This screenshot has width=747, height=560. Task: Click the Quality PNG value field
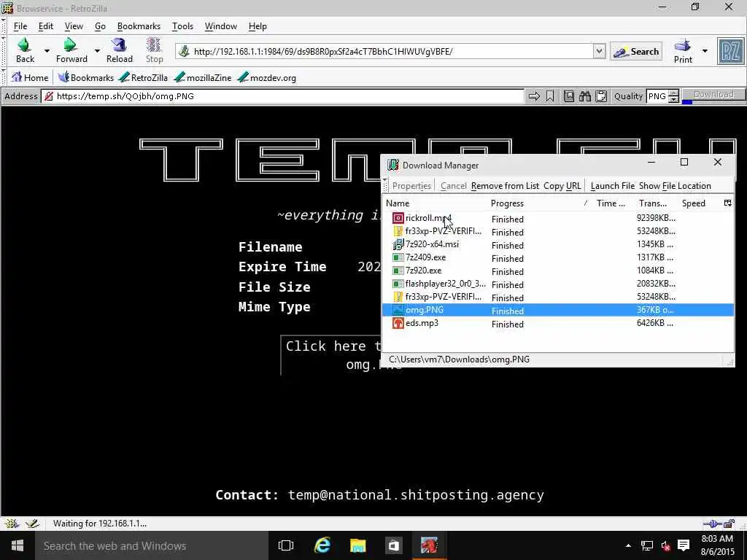point(657,96)
